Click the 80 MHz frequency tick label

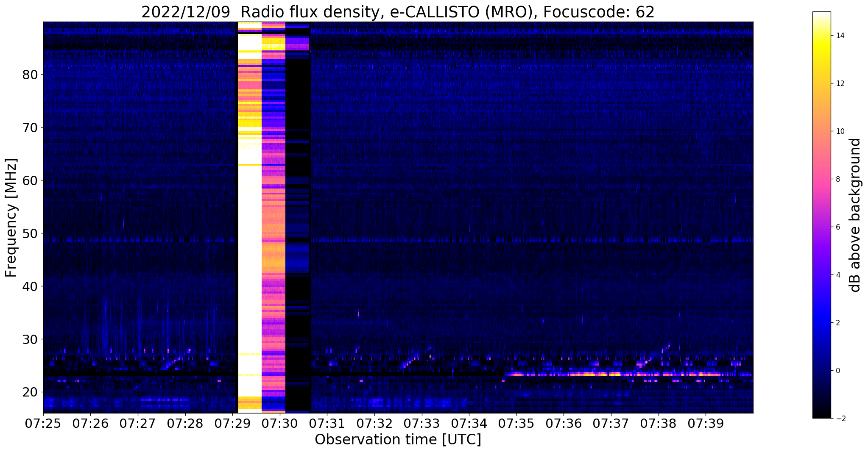click(30, 75)
